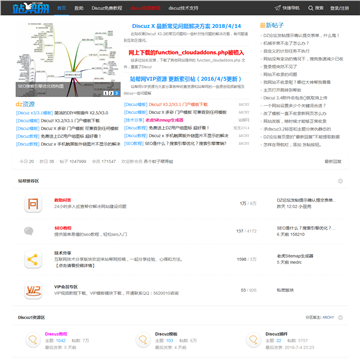Click the topic count 22
The image size is (360, 360).
coord(279,341)
